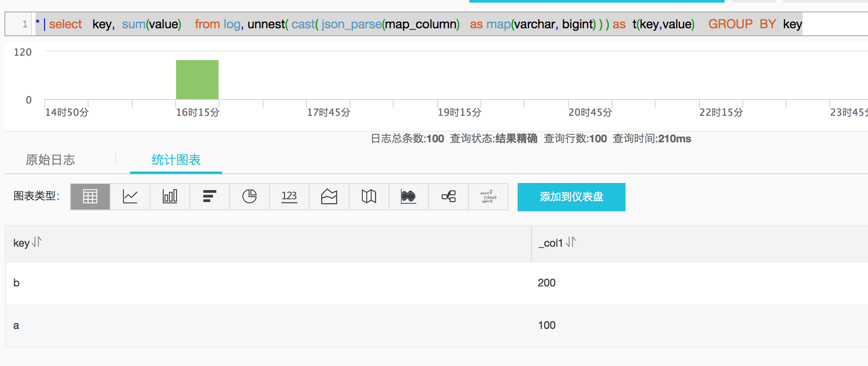Select the area chart type icon
Viewport: 868px width, 366px height.
click(x=329, y=196)
